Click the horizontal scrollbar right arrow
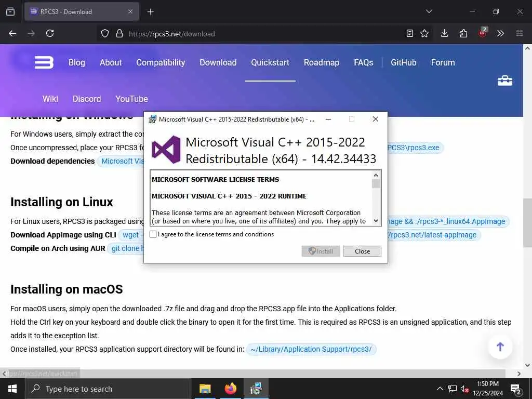 519,374
